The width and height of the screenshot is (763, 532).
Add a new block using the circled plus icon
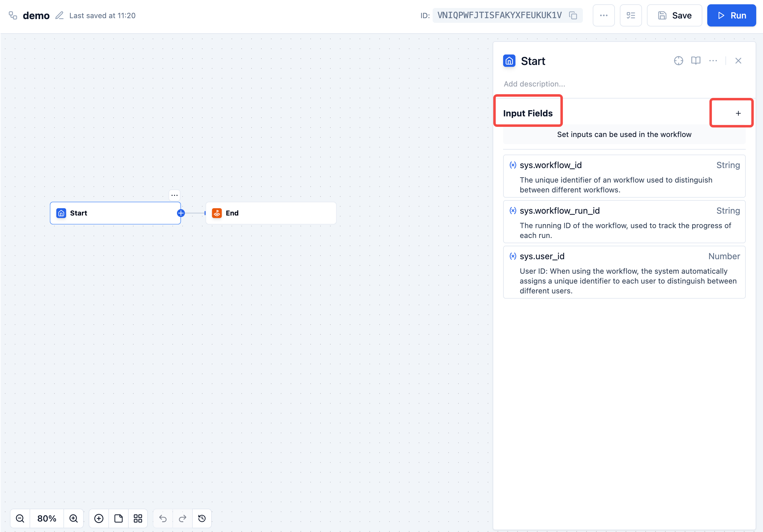[98, 518]
